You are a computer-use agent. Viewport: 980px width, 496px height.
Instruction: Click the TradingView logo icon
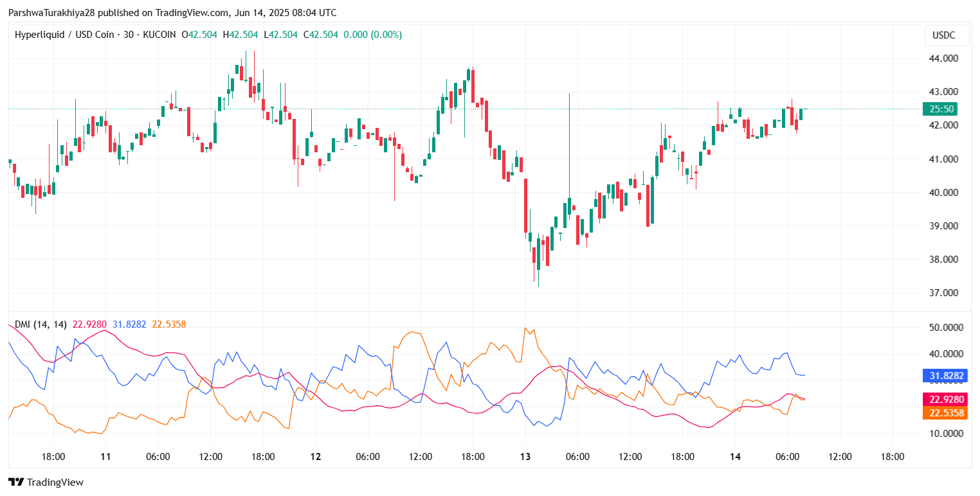16,482
